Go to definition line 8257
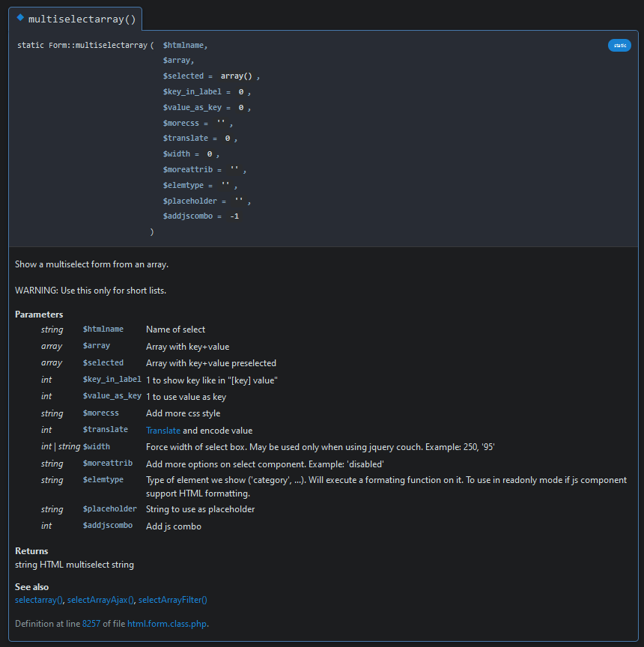 coord(91,624)
